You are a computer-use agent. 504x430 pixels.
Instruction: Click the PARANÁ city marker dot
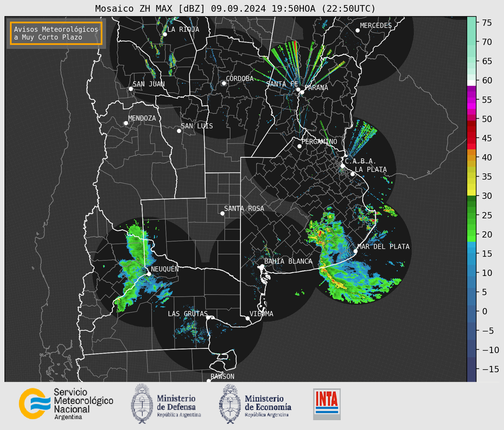click(302, 92)
